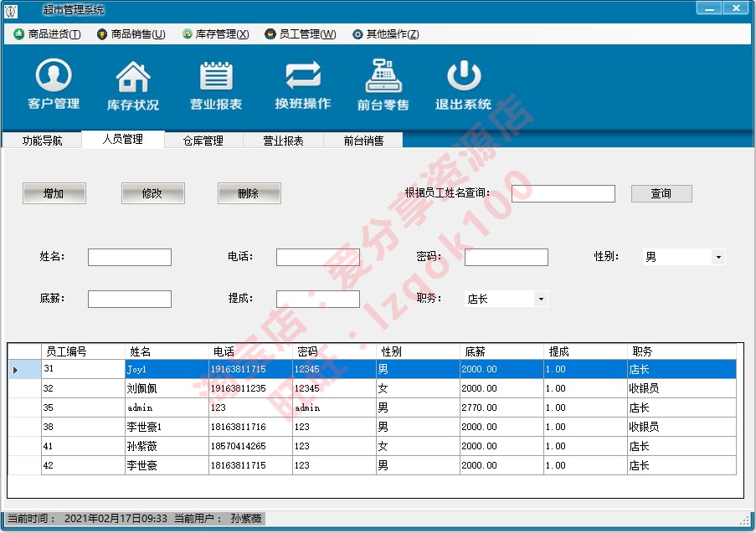Click the 性别 column header
This screenshot has width=756, height=533.
point(418,351)
